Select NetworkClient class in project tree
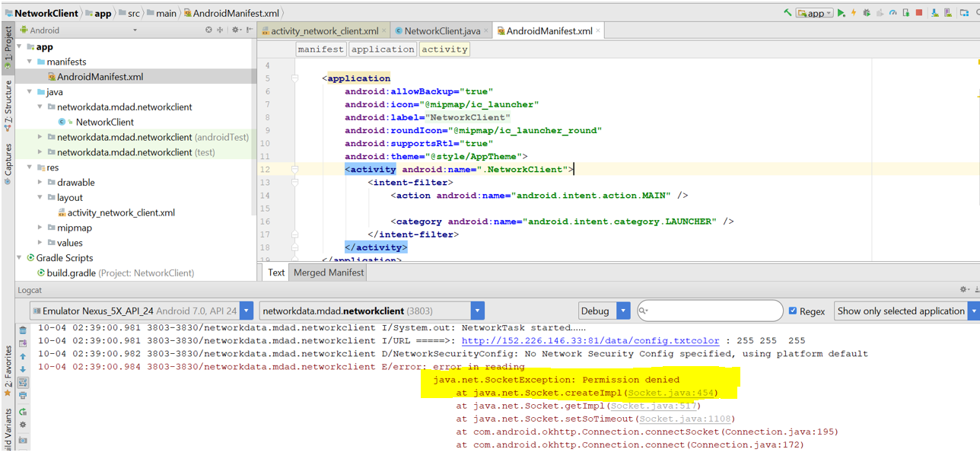Image resolution: width=980 pixels, height=462 pixels. tap(104, 122)
